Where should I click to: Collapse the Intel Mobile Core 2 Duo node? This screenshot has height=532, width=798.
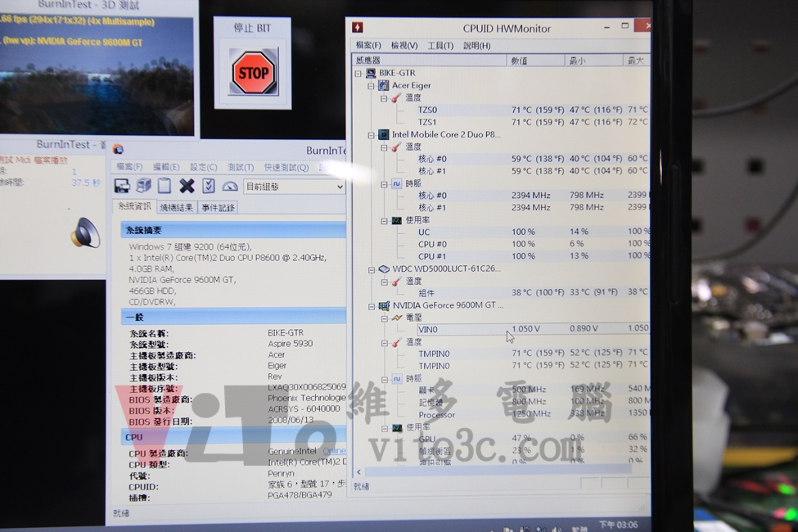pos(371,135)
